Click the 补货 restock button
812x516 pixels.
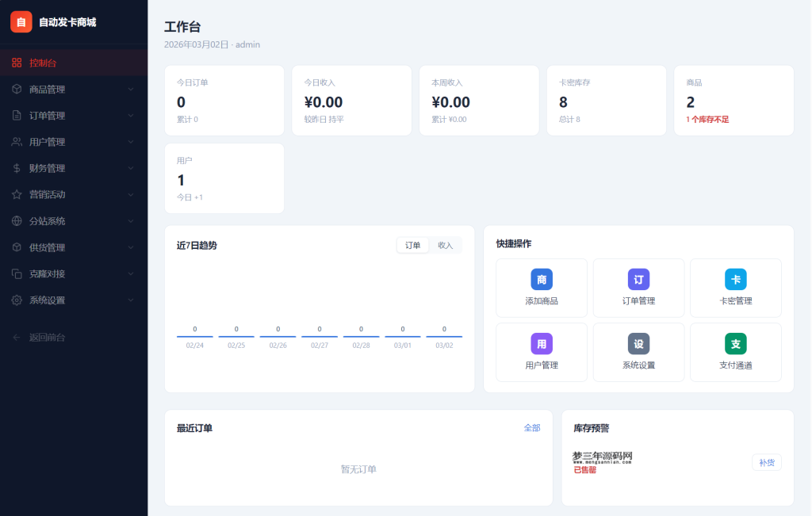click(x=766, y=461)
